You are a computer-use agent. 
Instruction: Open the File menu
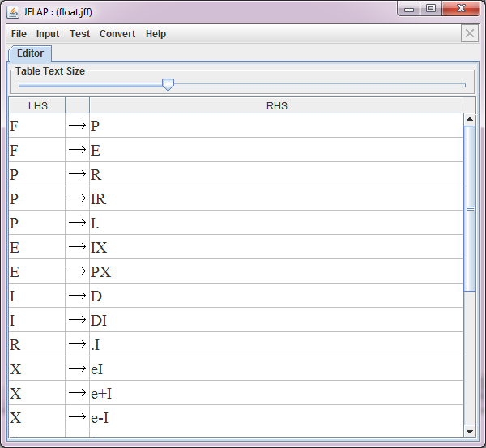[x=19, y=34]
